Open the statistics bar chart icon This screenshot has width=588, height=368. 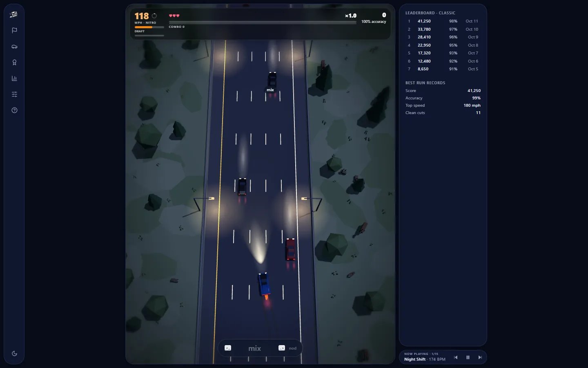pos(14,79)
